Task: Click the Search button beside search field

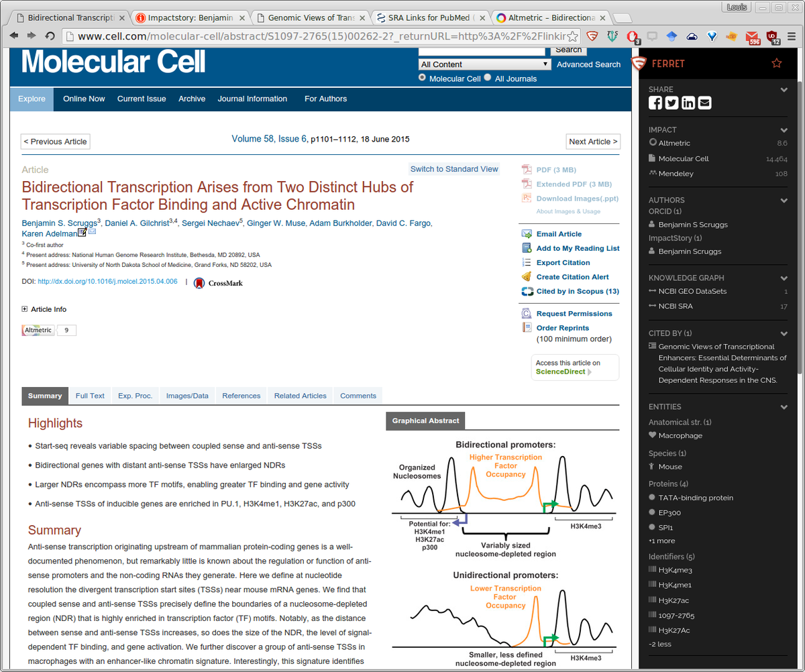Action: pos(569,50)
